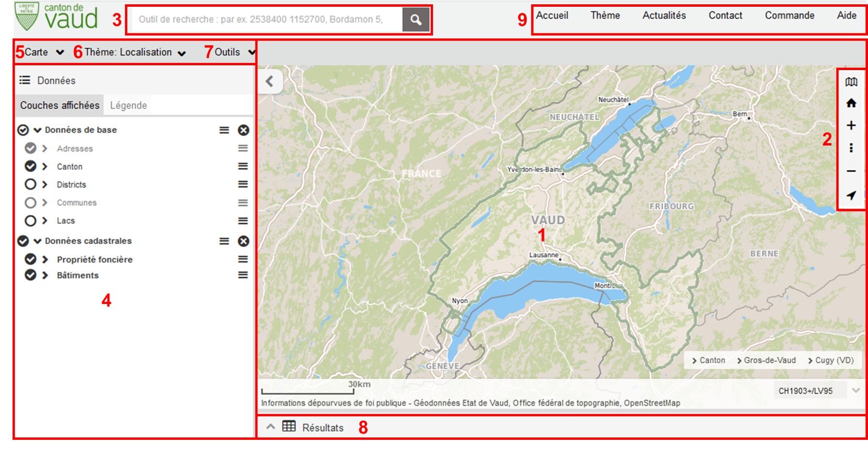Screen dimensions: 868x449
Task: Open menu icon for Bâtiments layer
Action: [x=243, y=275]
